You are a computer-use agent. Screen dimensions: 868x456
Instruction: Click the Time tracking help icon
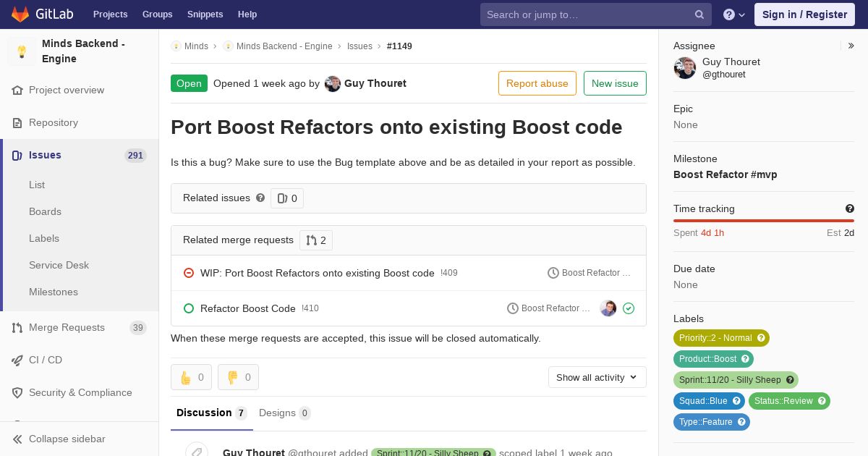(x=850, y=208)
